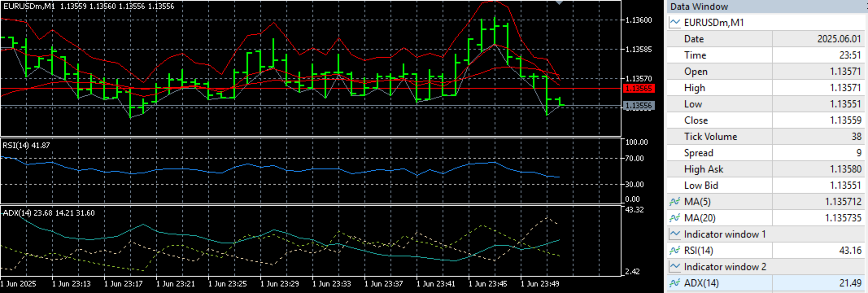Select the High Ask row
Image resolution: width=868 pixels, height=293 pixels.
click(766, 169)
